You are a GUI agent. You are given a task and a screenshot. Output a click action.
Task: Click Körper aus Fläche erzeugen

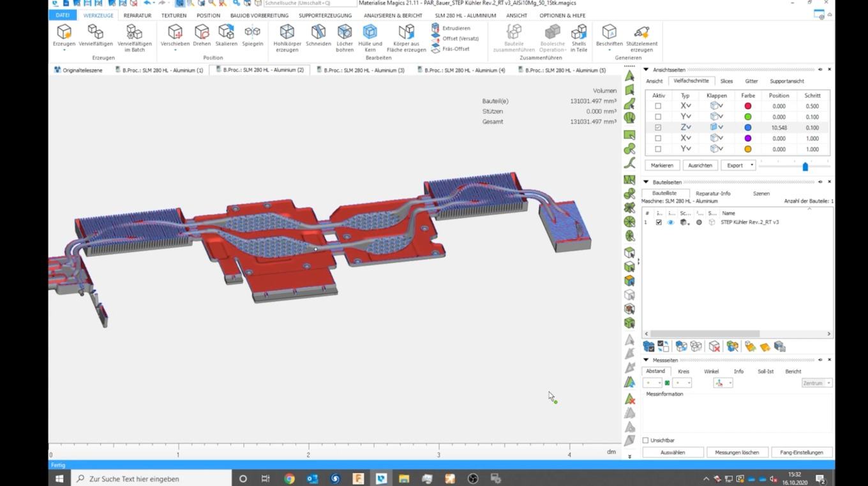406,38
